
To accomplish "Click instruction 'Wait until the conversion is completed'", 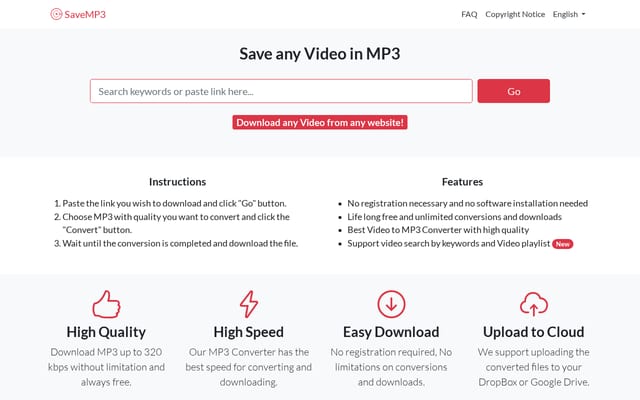I will click(180, 244).
